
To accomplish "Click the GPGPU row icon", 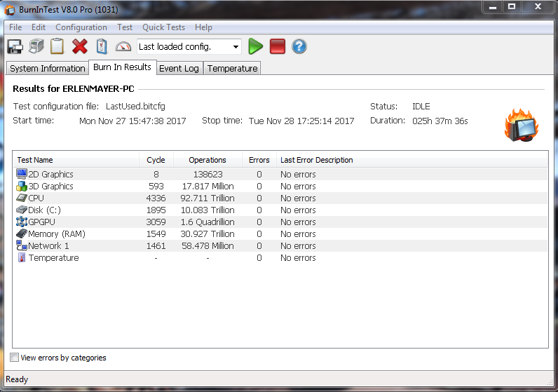I will tap(22, 222).
